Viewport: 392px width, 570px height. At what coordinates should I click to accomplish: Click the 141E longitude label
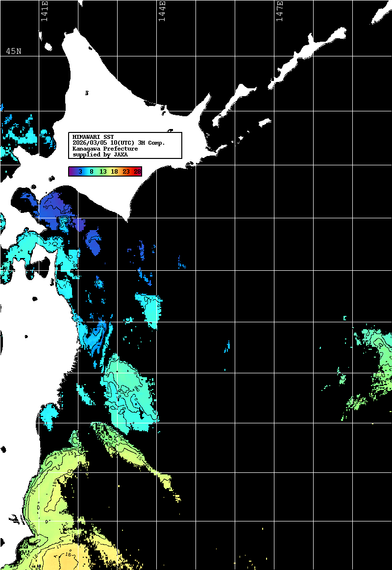point(45,12)
